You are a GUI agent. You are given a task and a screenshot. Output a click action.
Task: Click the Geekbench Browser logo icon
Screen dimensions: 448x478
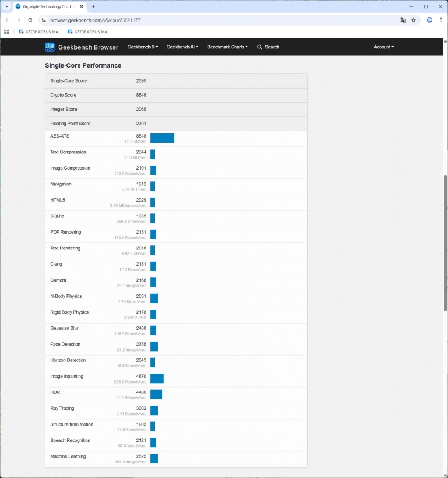point(50,47)
